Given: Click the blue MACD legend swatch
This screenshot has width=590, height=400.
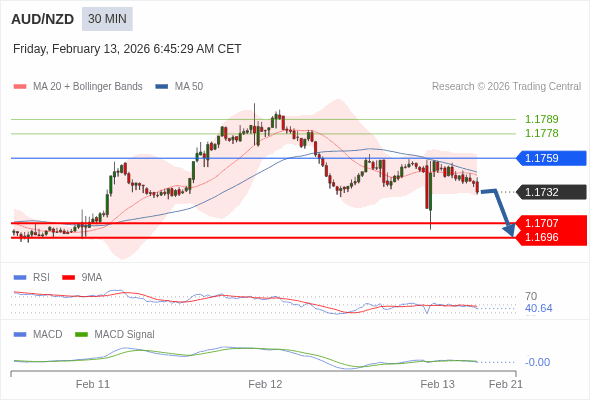Looking at the screenshot, I should pos(20,335).
